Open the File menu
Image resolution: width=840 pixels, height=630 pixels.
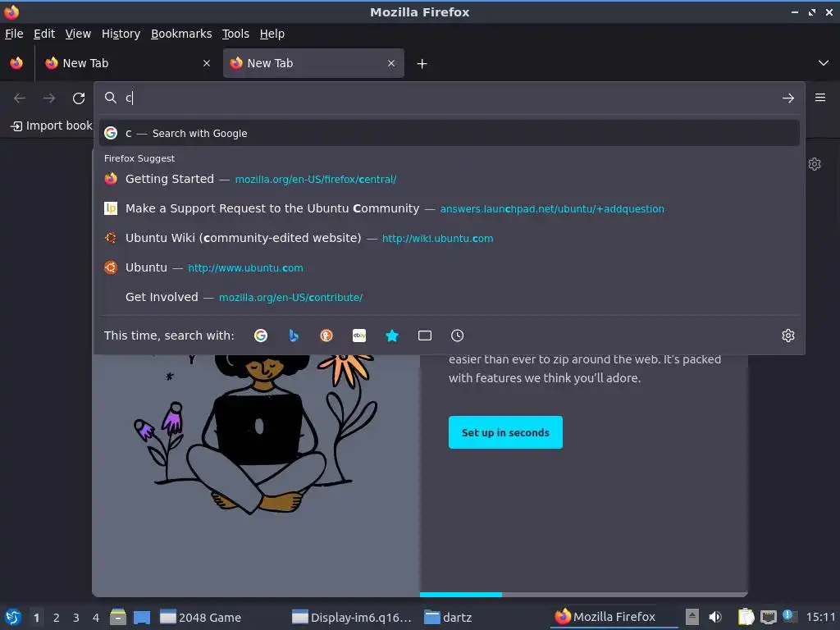[x=14, y=34]
